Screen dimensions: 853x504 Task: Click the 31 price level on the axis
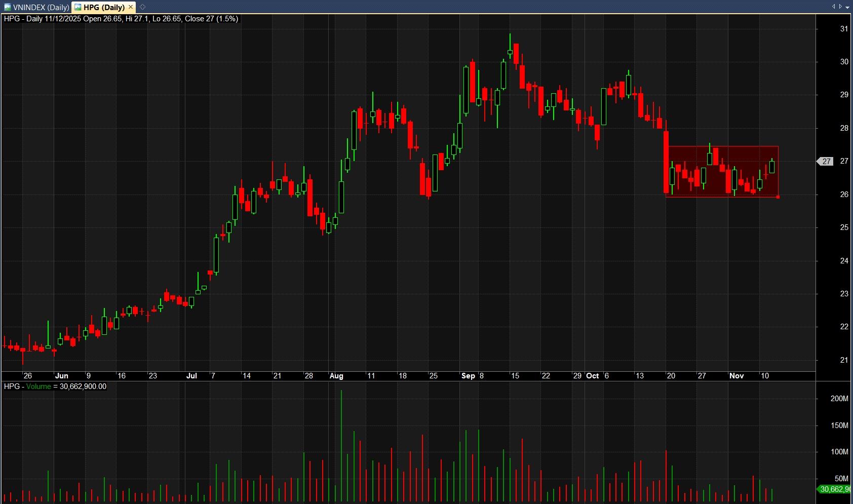(x=844, y=29)
